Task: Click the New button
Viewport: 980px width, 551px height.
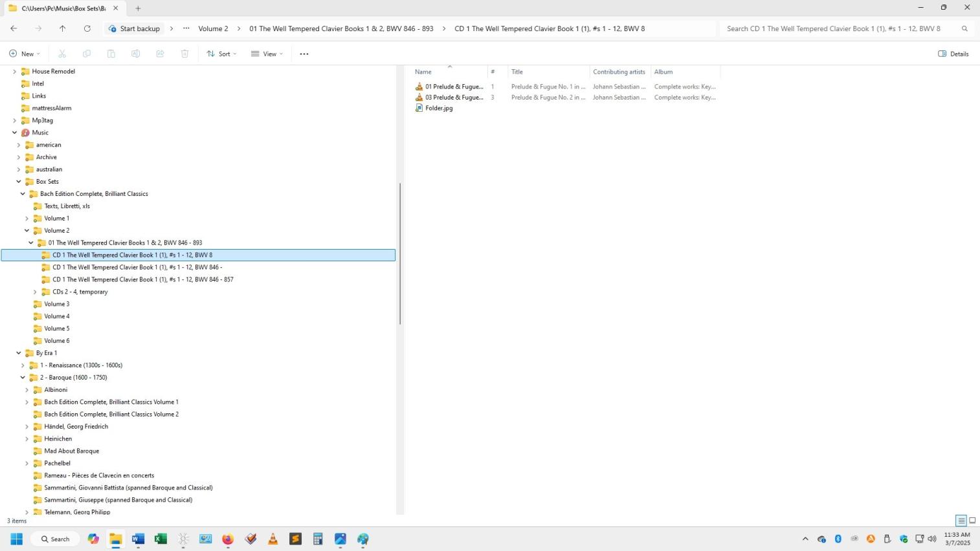Action: coord(25,54)
